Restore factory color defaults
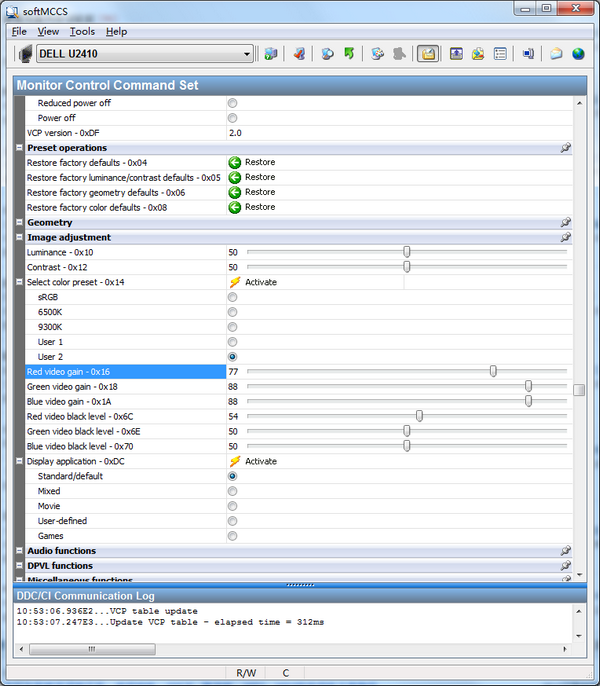The width and height of the screenshot is (600, 686). click(x=235, y=207)
